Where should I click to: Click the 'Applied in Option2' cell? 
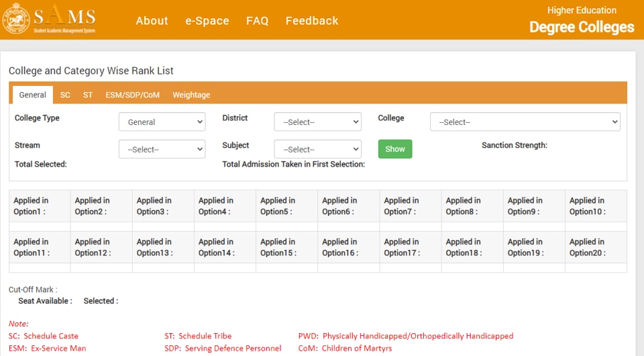101,206
